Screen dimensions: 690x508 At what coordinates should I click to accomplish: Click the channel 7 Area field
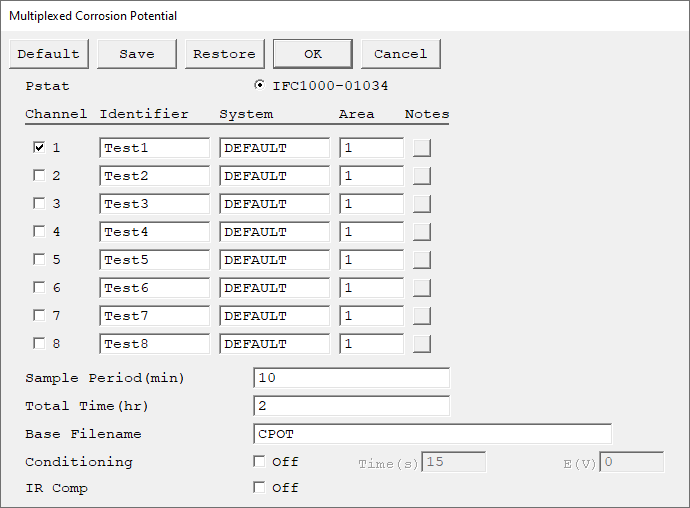coord(371,316)
